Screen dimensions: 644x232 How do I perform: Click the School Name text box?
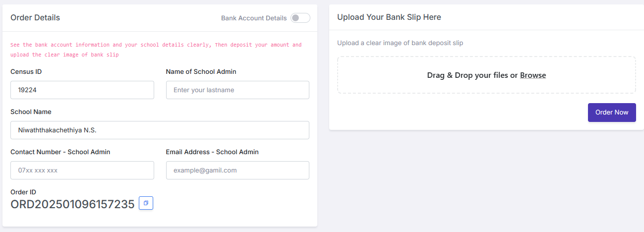coord(160,130)
